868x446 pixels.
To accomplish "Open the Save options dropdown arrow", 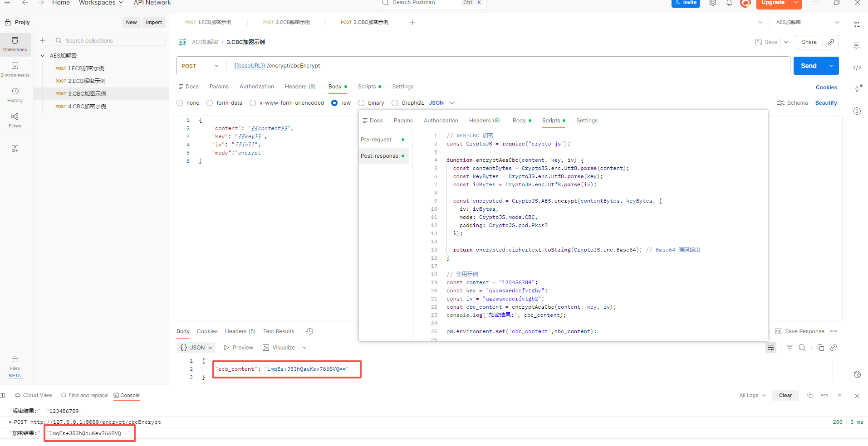I will (x=786, y=42).
